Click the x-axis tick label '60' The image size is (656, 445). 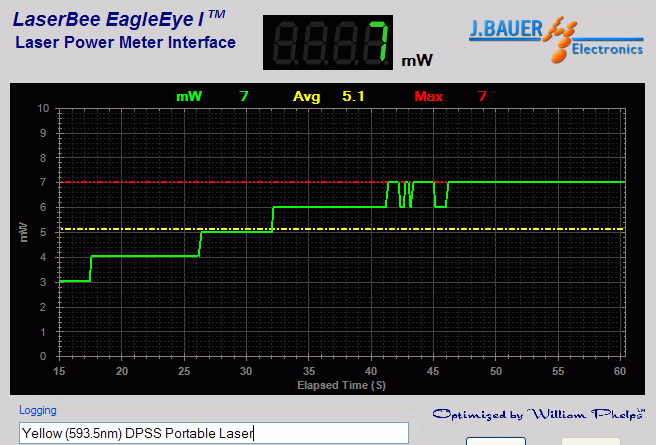pos(620,371)
